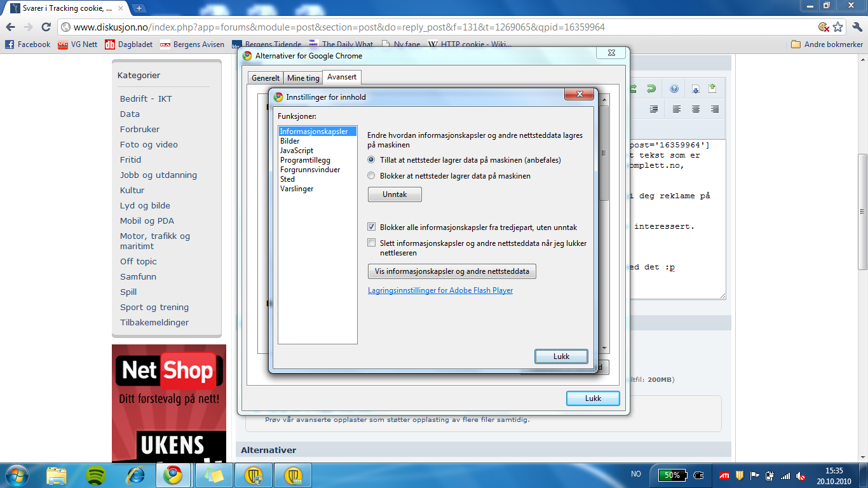Open the VG Nett bookmark
Screen dimensions: 868x488
tap(78, 44)
